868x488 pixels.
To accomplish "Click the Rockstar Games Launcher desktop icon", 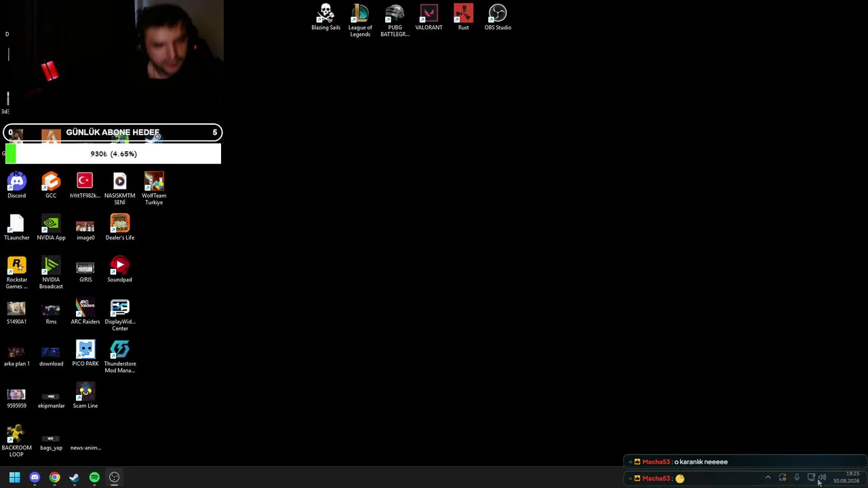I will click(17, 273).
